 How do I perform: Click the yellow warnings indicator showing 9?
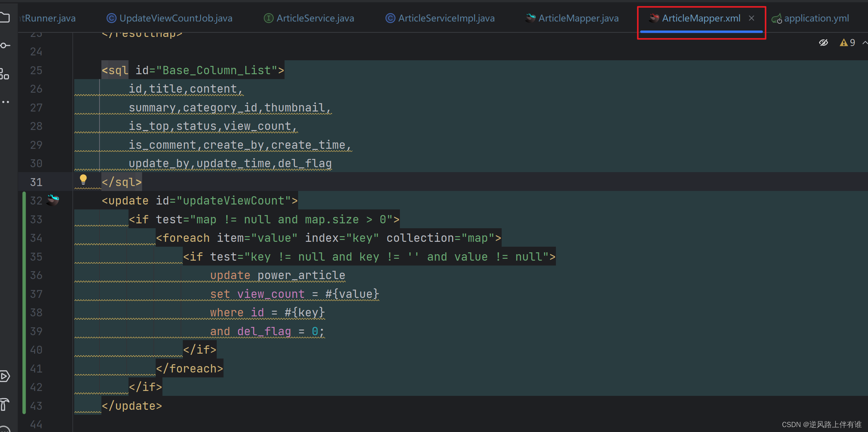click(x=847, y=43)
